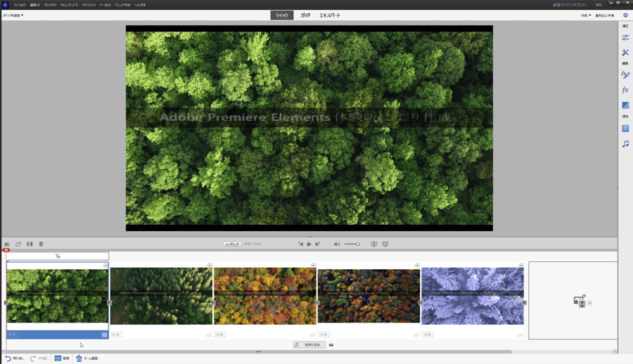Click Export and Share button
Screen dimensions: 633x364
pyautogui.click(x=604, y=15)
